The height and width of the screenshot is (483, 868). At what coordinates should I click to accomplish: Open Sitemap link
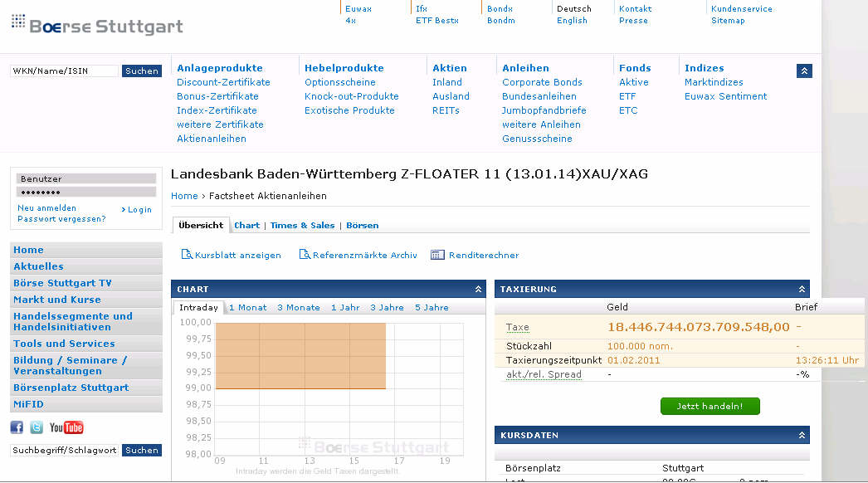(728, 21)
